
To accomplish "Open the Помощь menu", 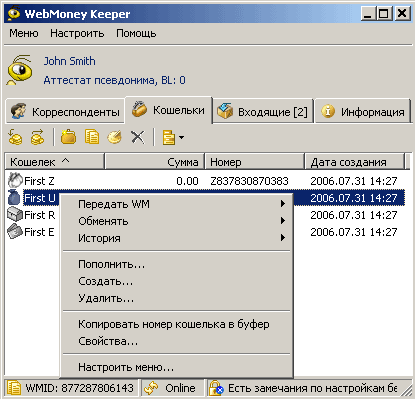I will click(136, 33).
